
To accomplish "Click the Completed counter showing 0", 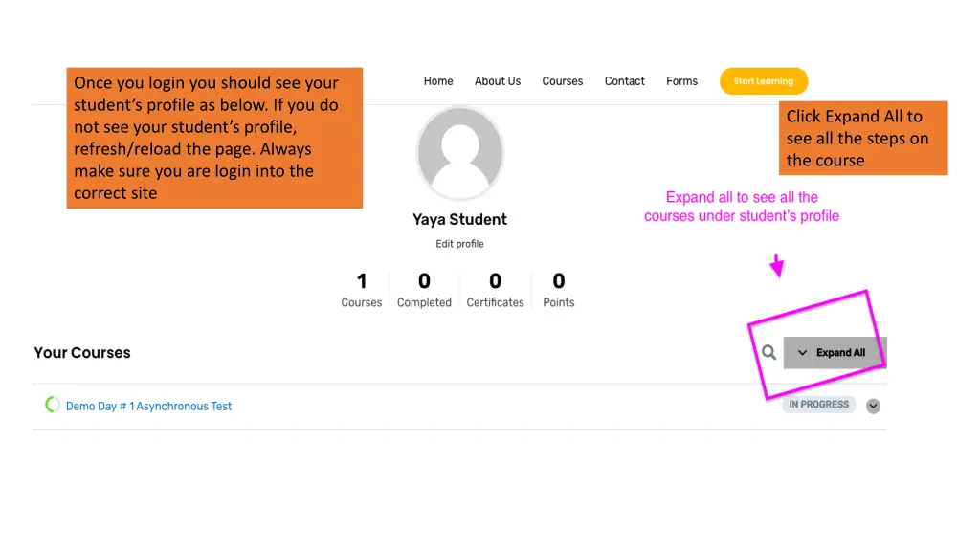I will [424, 289].
